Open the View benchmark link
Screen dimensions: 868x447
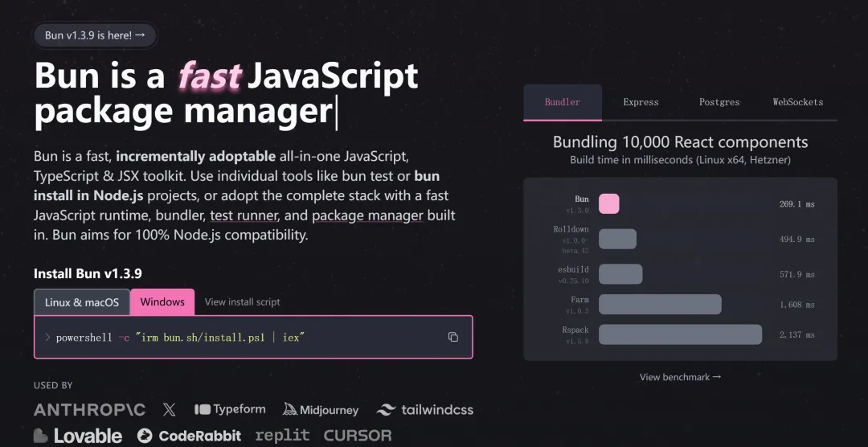pos(681,377)
